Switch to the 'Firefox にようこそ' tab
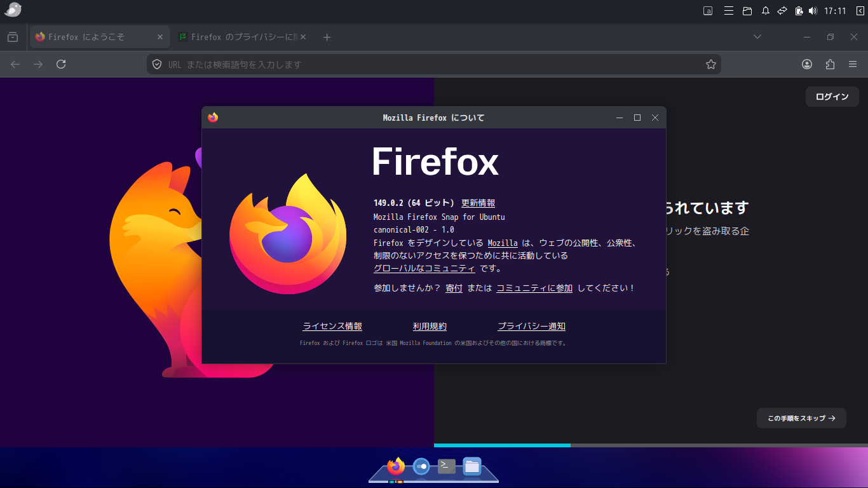The width and height of the screenshot is (868, 488). (100, 37)
